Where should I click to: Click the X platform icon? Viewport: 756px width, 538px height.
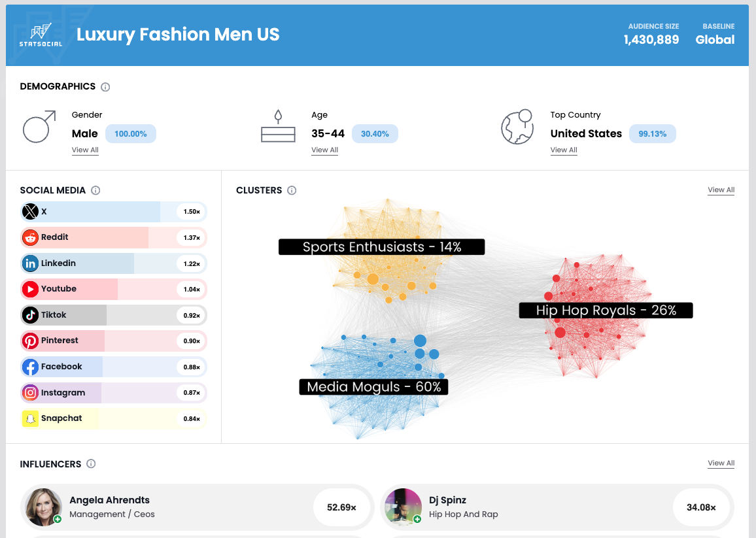[x=30, y=212]
